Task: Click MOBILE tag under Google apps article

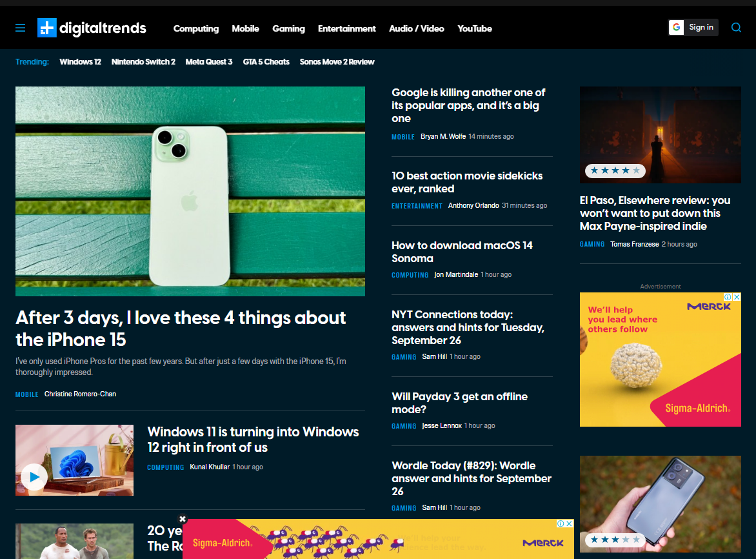Action: [403, 137]
